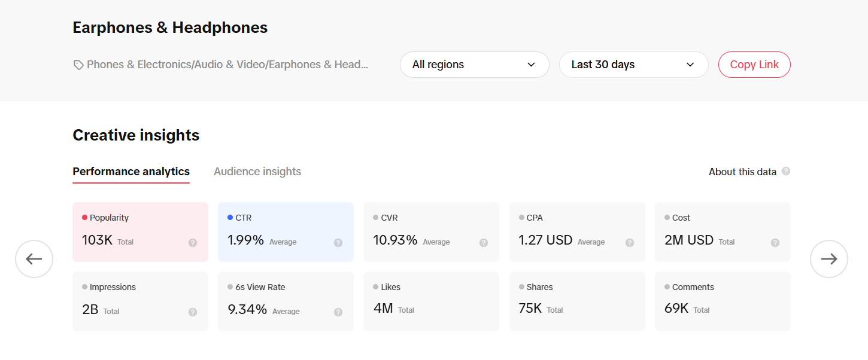Toggle the Shares metric card
Screen dimensions: 868x360
coord(576,301)
